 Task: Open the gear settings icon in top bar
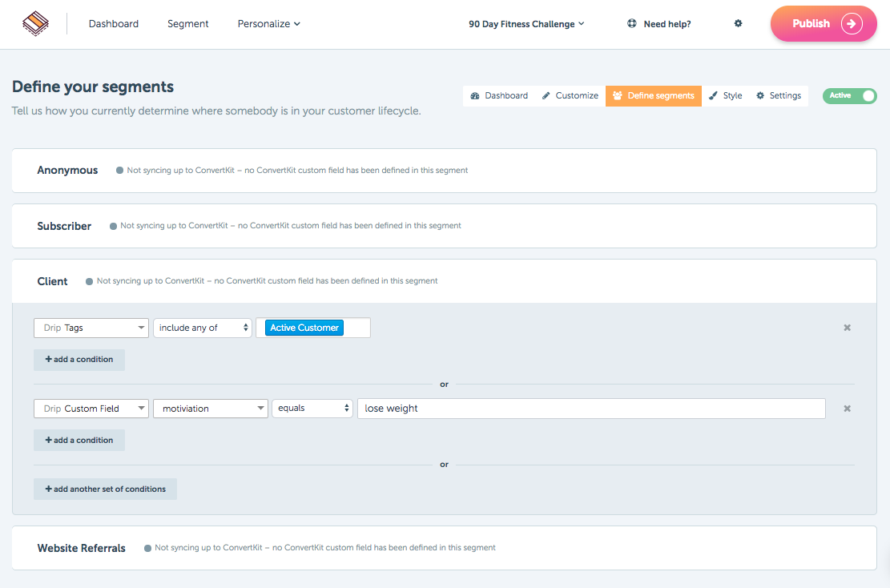[738, 23]
